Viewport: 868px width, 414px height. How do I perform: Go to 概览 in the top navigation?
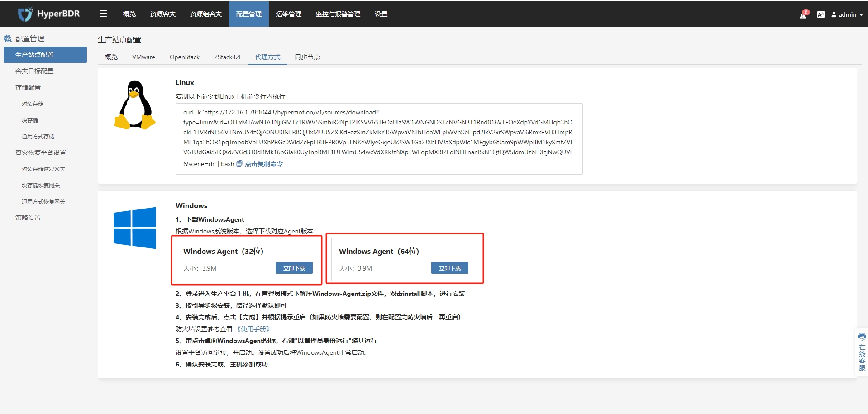(x=129, y=14)
